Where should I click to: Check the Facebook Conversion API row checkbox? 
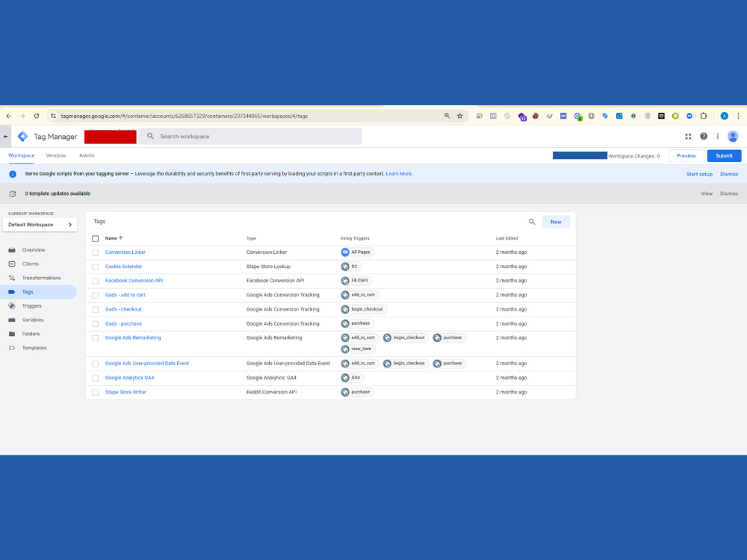click(x=96, y=281)
